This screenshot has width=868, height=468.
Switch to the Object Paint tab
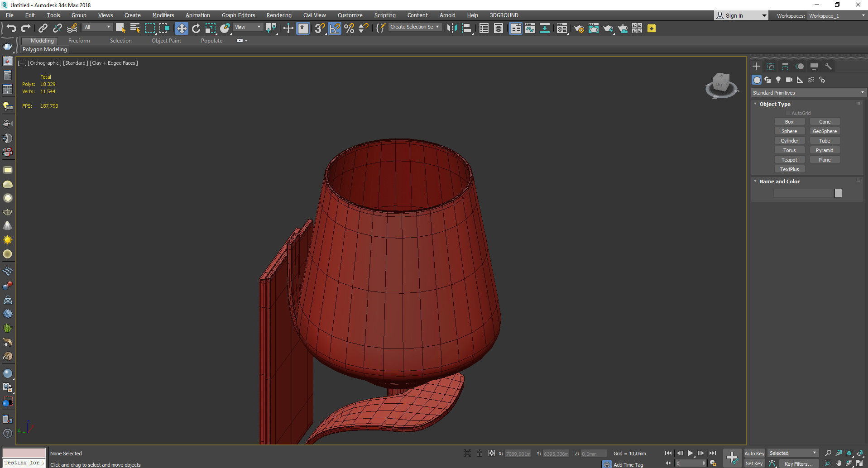click(x=166, y=41)
